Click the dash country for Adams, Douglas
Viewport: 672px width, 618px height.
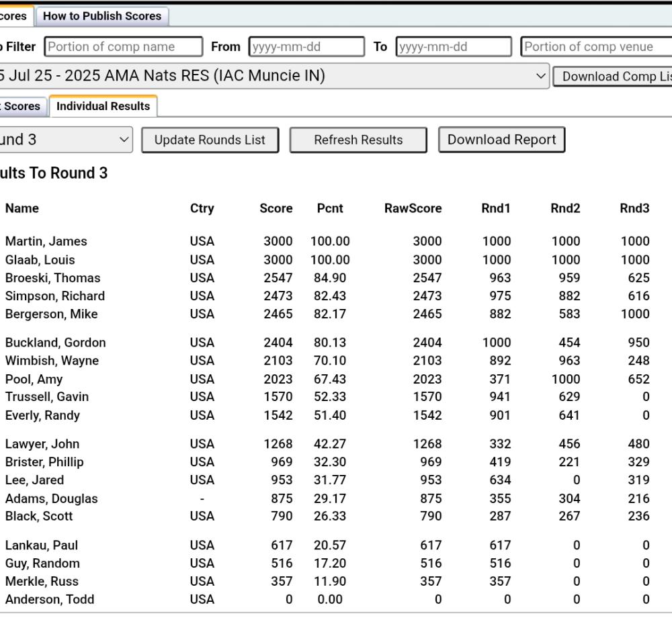click(x=202, y=498)
